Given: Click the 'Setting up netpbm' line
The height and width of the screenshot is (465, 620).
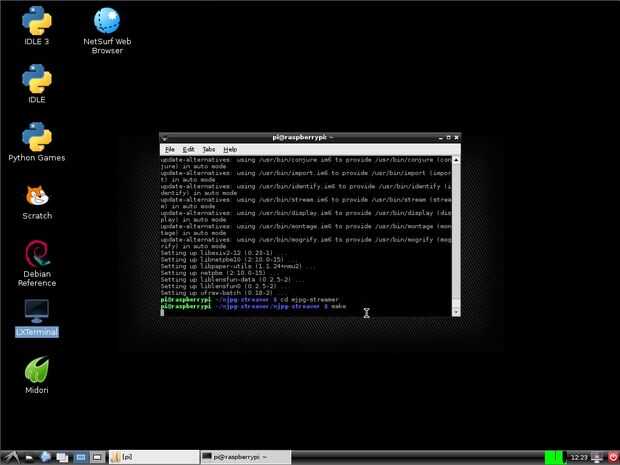Looking at the screenshot, I should (220, 273).
